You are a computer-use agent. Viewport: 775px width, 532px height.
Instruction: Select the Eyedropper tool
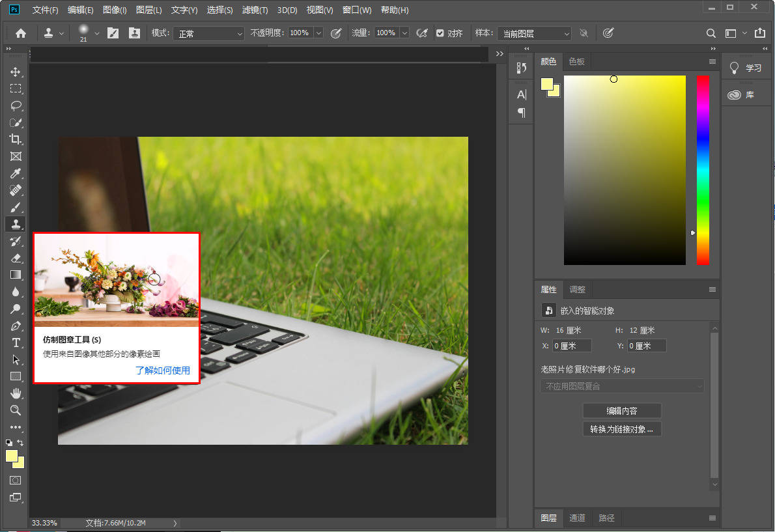tap(16, 173)
